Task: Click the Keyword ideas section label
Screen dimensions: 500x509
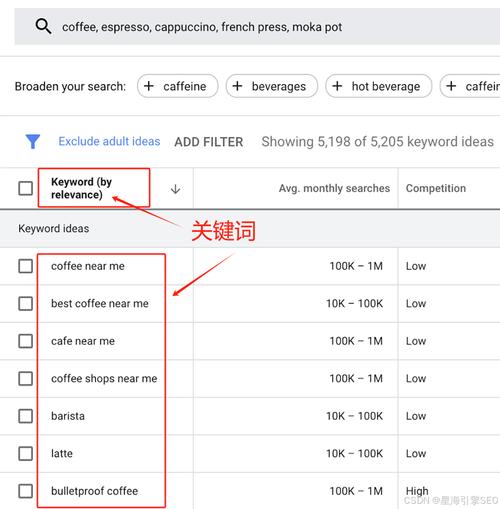Action: click(54, 229)
